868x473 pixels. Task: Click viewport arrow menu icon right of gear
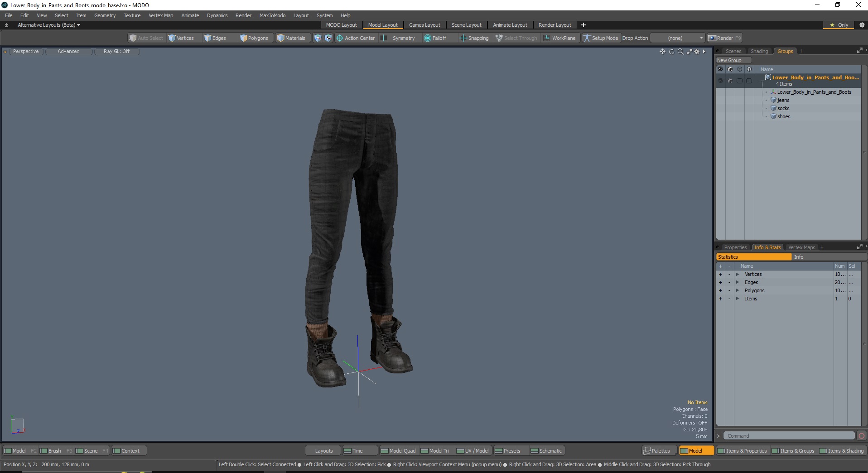(704, 52)
